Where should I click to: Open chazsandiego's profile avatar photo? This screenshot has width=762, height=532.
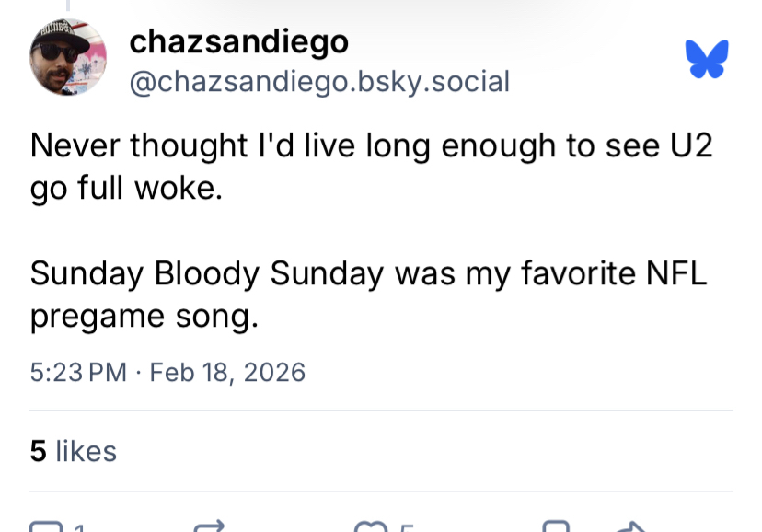(68, 57)
